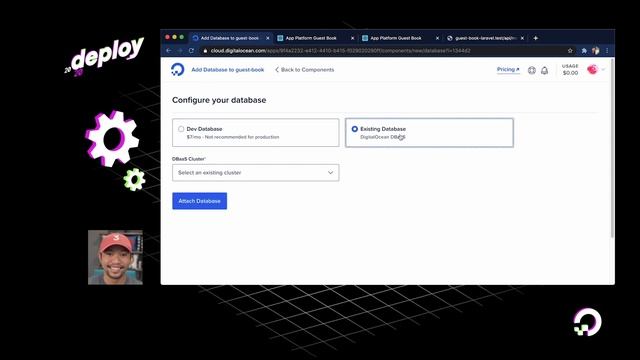Click the browser profile picture icon

(596, 51)
